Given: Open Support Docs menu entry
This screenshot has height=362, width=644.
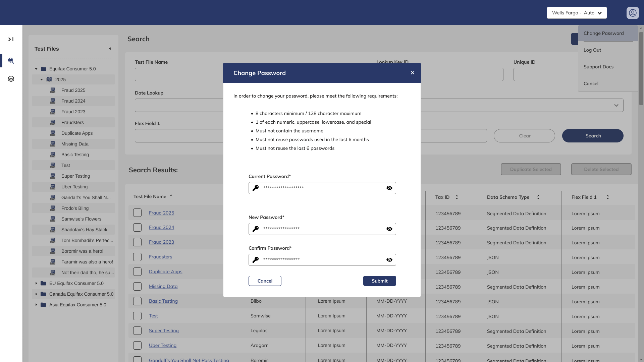Looking at the screenshot, I should point(598,67).
